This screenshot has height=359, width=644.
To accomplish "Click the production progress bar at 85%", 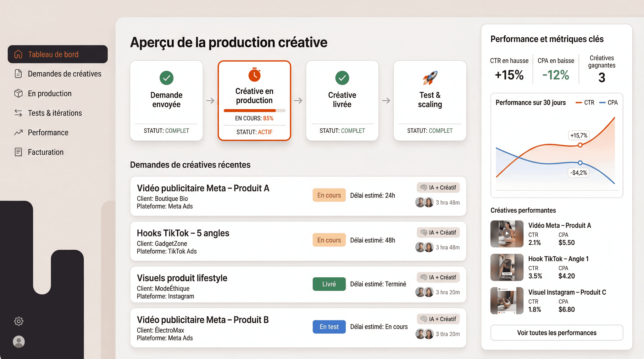I will pos(254,111).
